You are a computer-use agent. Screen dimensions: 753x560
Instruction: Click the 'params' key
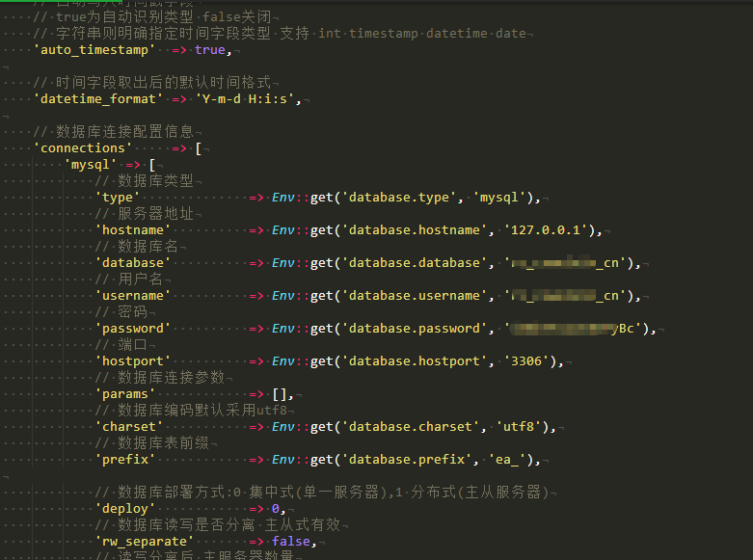pyautogui.click(x=124, y=393)
